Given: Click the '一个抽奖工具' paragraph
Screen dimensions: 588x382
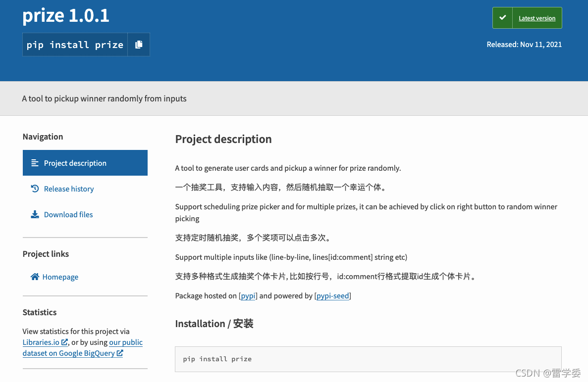Looking at the screenshot, I should click(x=281, y=187).
